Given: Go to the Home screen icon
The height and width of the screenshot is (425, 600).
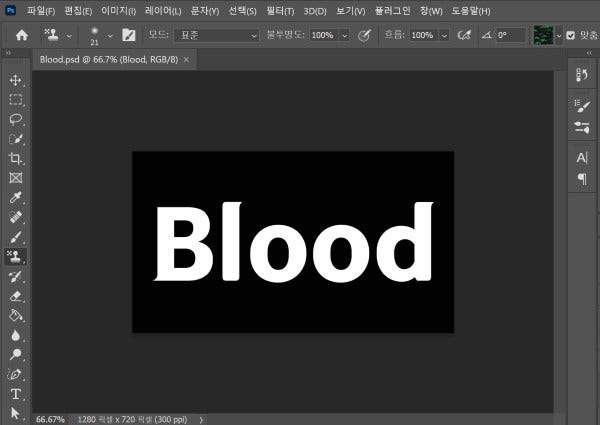Looking at the screenshot, I should (22, 35).
